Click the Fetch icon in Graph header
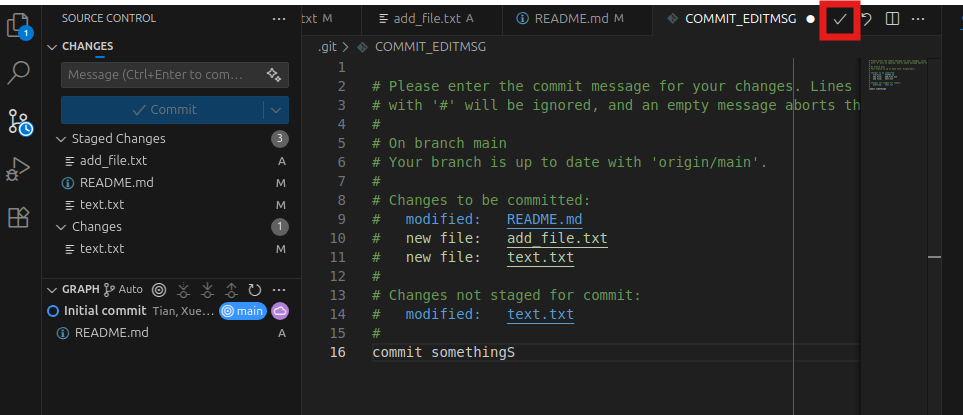963x415 pixels. click(183, 289)
